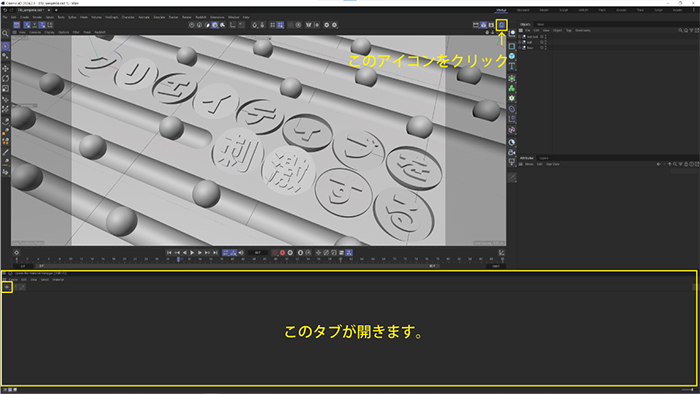Toggle the timeline sound speaker icon
This screenshot has height=394, width=700.
[242, 253]
